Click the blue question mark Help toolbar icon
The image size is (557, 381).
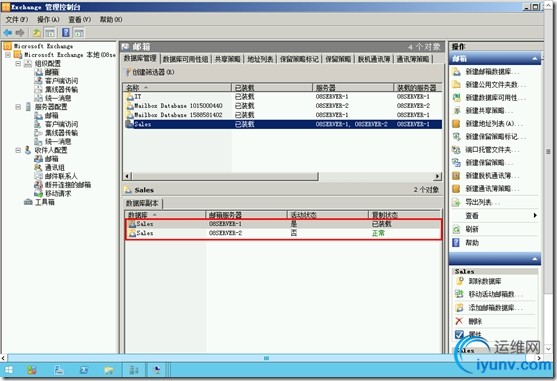[66, 33]
